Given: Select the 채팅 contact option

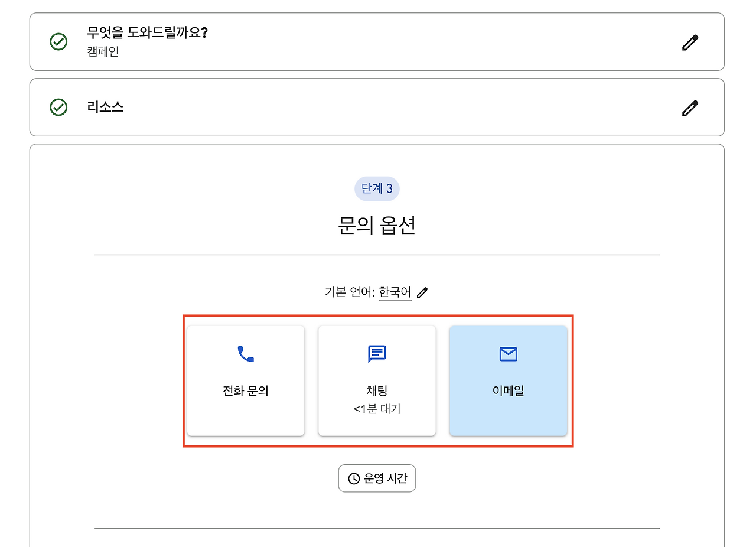Looking at the screenshot, I should tap(377, 380).
